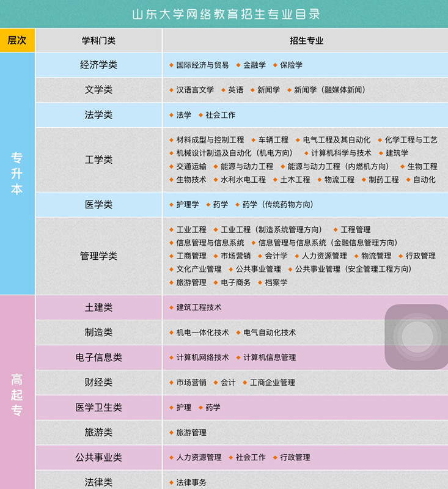The width and height of the screenshot is (448, 489).
Task: Click the 电子信息类 category cell
Action: point(98,358)
